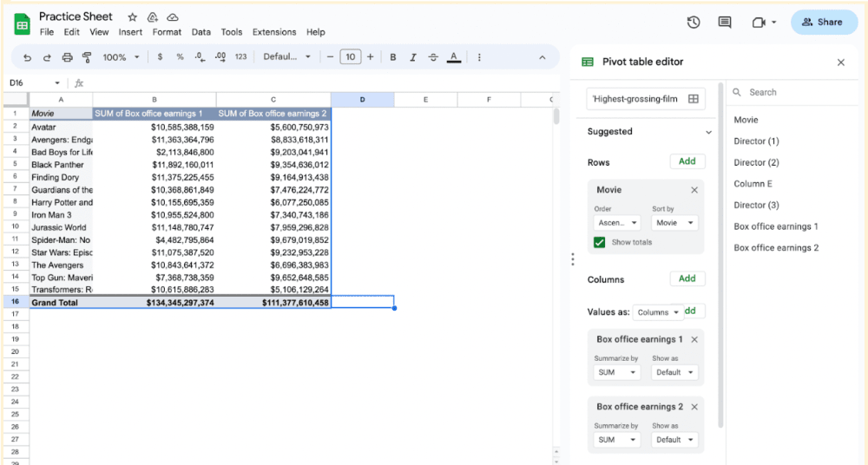The image size is (868, 465).
Task: Open the Insert menu
Action: (130, 32)
